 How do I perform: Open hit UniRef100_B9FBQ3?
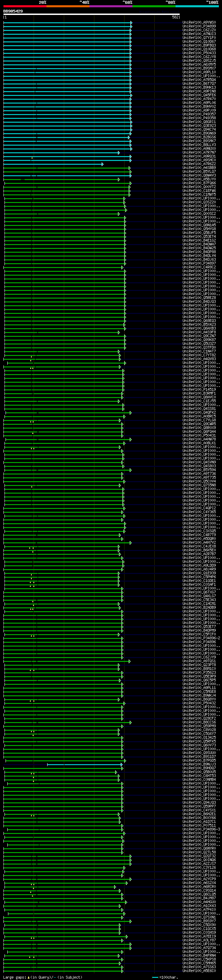(199, 45)
